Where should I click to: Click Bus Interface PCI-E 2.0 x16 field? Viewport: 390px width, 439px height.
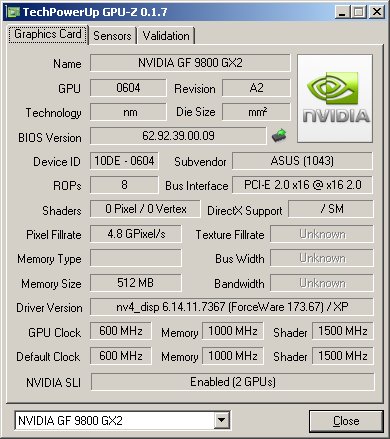coord(302,185)
